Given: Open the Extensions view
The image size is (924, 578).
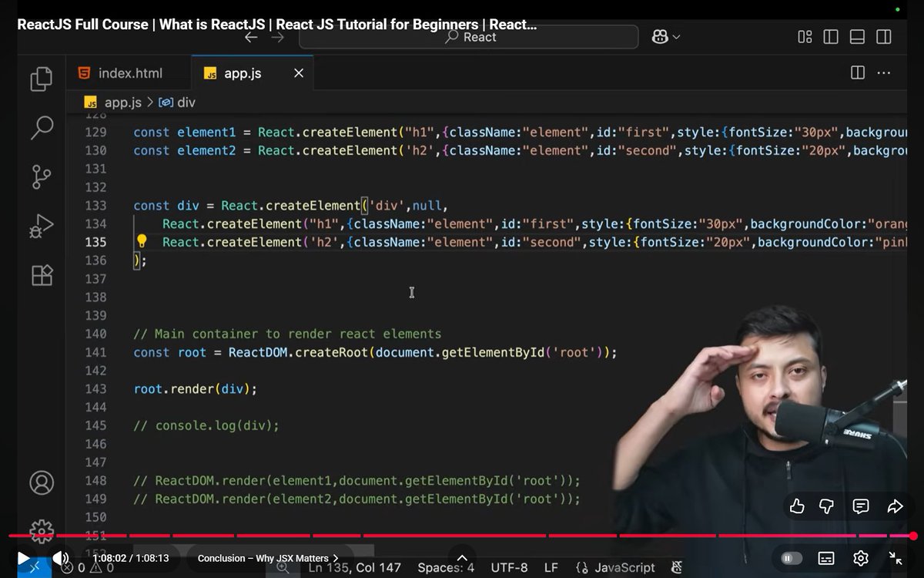Looking at the screenshot, I should (x=41, y=275).
